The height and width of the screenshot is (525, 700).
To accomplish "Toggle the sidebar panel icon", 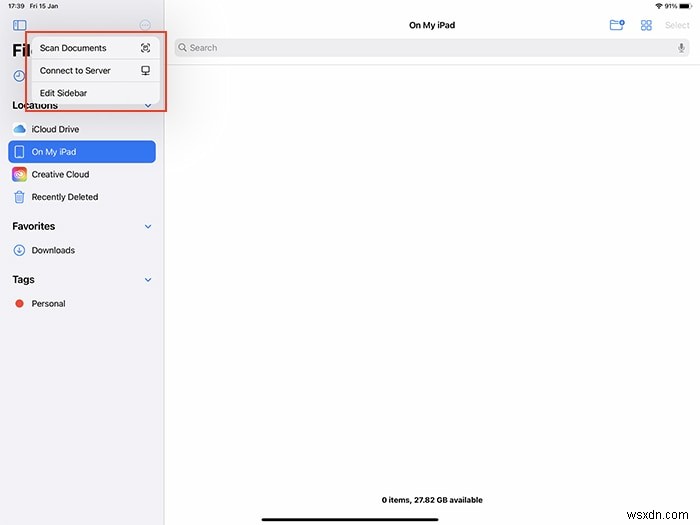I will [x=20, y=25].
